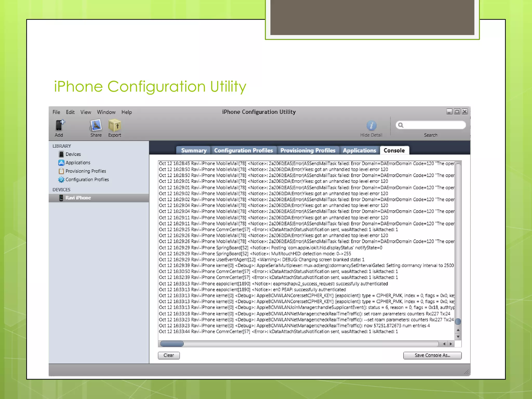Click the console scroll up arrow
Viewport: 532px width, 399px height.
click(458, 330)
